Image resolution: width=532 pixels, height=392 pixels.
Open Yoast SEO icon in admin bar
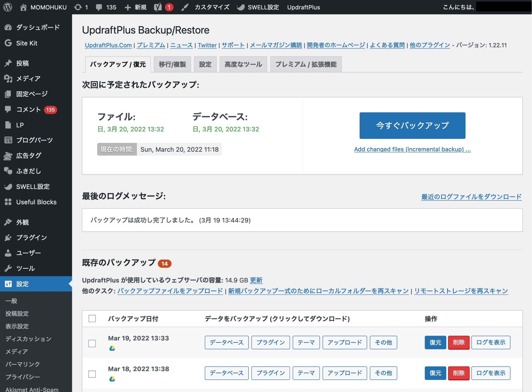158,7
